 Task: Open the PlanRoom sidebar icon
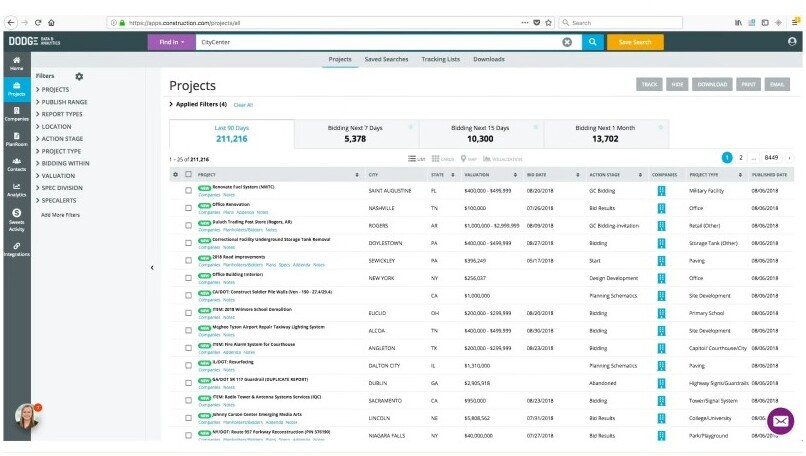coord(16,139)
